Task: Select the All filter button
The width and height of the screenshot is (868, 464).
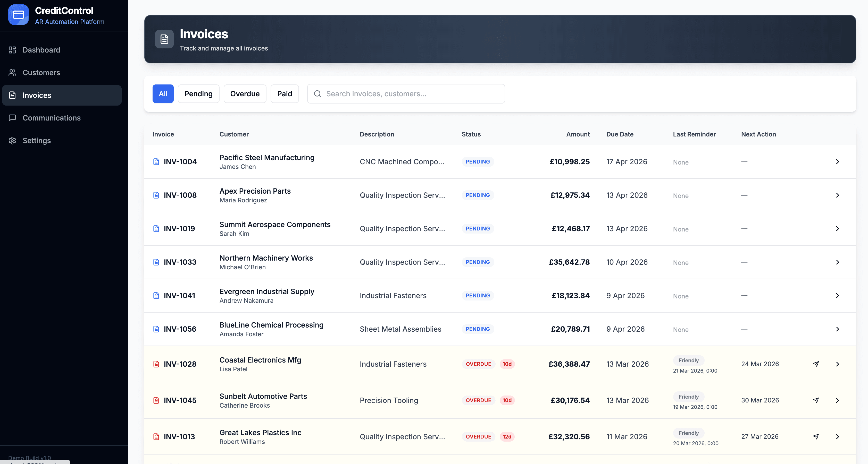Action: 163,94
